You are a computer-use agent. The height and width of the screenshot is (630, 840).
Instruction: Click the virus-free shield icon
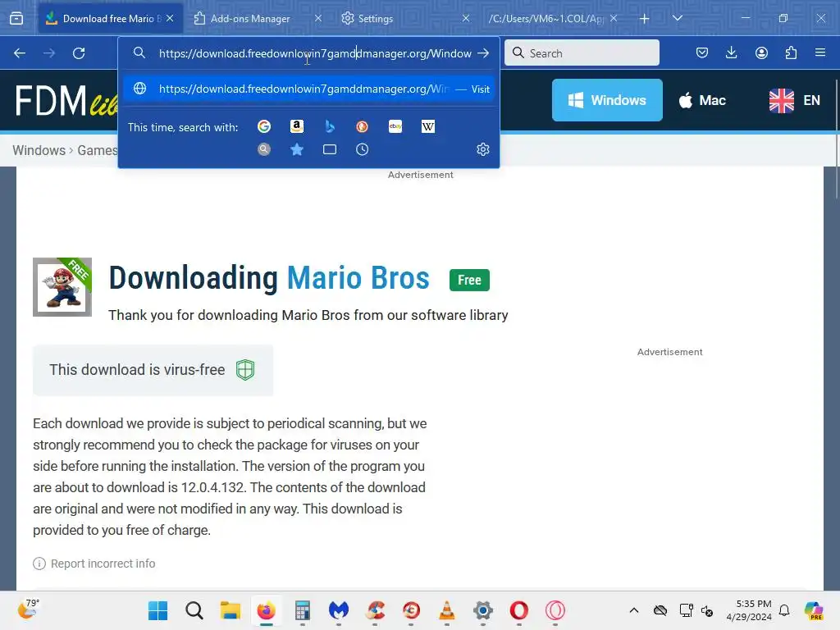point(245,370)
